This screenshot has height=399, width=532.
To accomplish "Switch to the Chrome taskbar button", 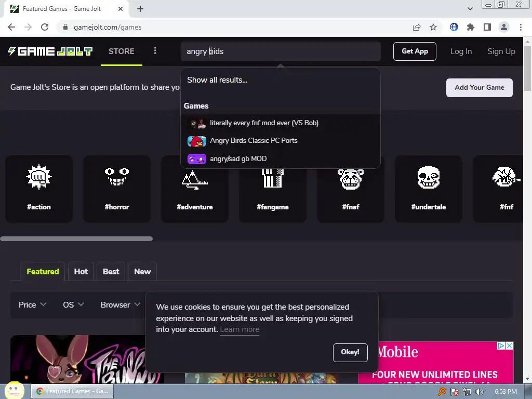I will point(72,391).
